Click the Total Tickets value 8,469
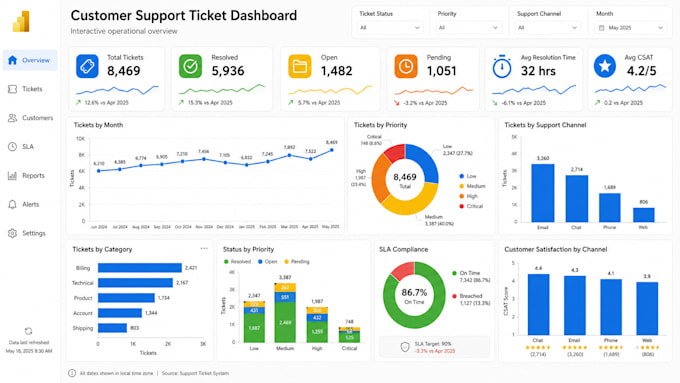The image size is (680, 383). point(124,71)
